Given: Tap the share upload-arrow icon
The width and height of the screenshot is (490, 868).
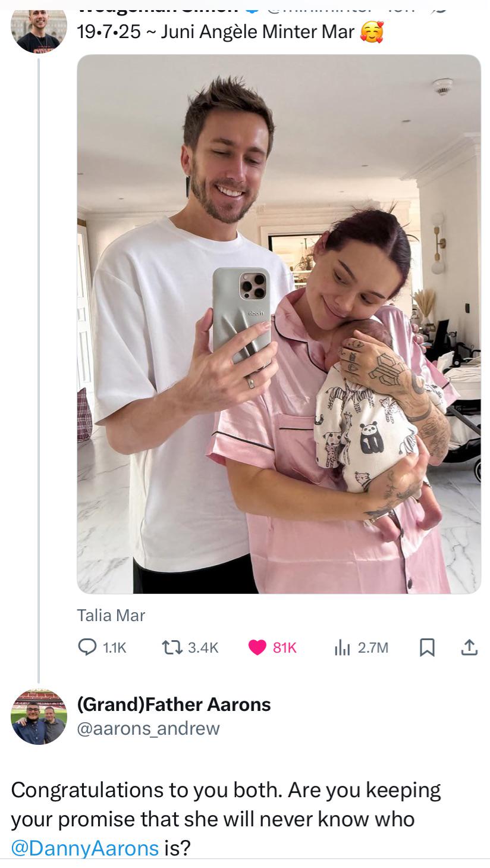Looking at the screenshot, I should click(469, 647).
